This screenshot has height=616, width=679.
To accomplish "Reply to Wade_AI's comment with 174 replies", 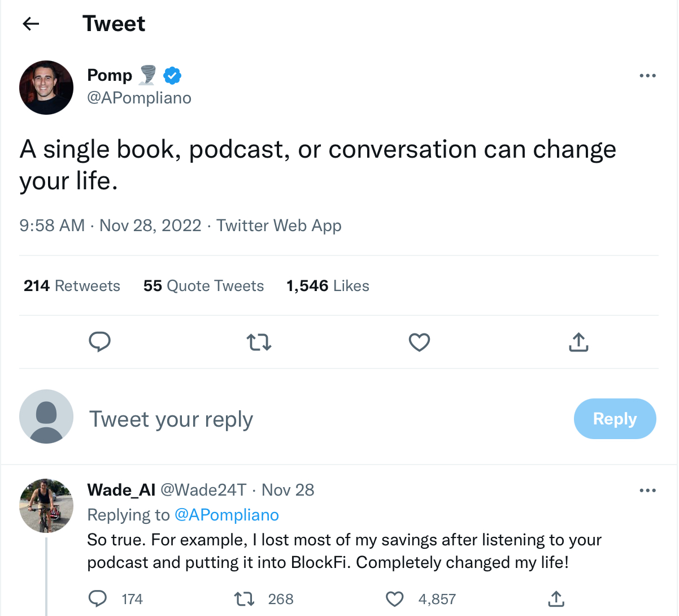I will point(98,598).
